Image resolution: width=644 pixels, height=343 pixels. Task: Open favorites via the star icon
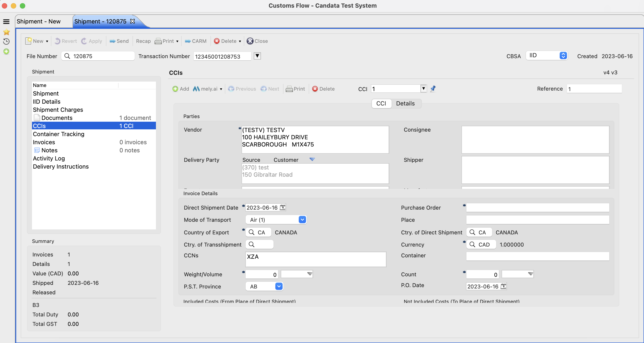click(6, 32)
